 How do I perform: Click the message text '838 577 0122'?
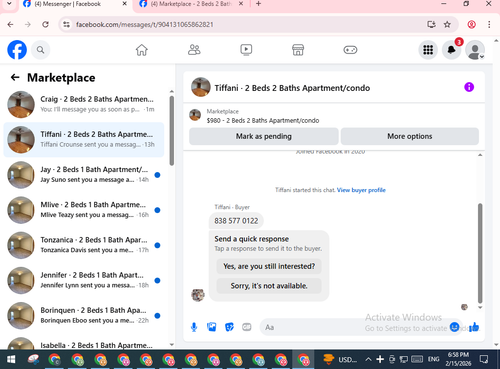click(236, 221)
